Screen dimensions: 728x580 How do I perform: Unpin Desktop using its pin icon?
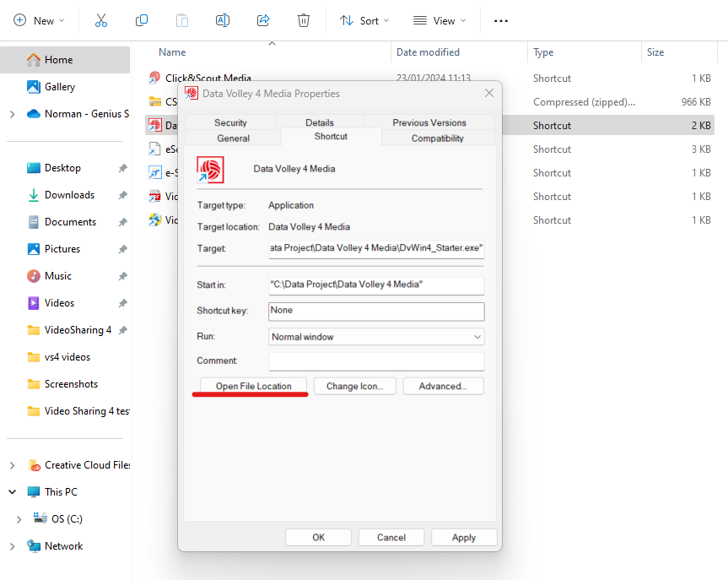[122, 168]
